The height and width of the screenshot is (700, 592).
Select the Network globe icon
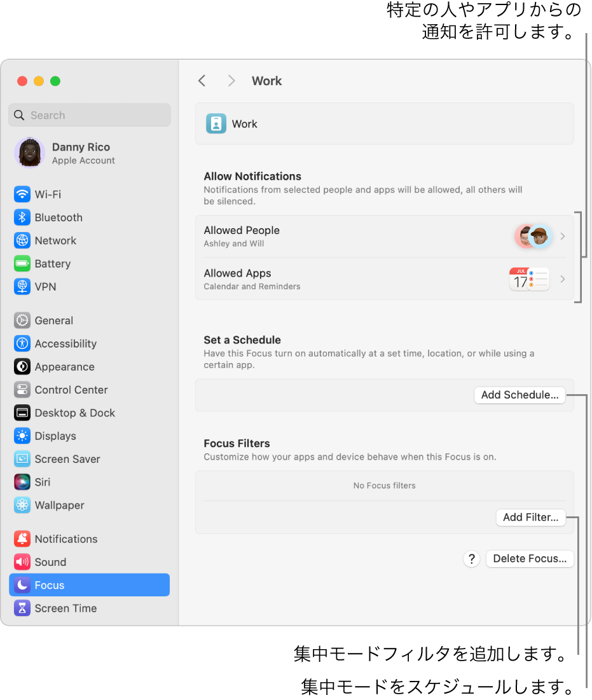pyautogui.click(x=22, y=240)
